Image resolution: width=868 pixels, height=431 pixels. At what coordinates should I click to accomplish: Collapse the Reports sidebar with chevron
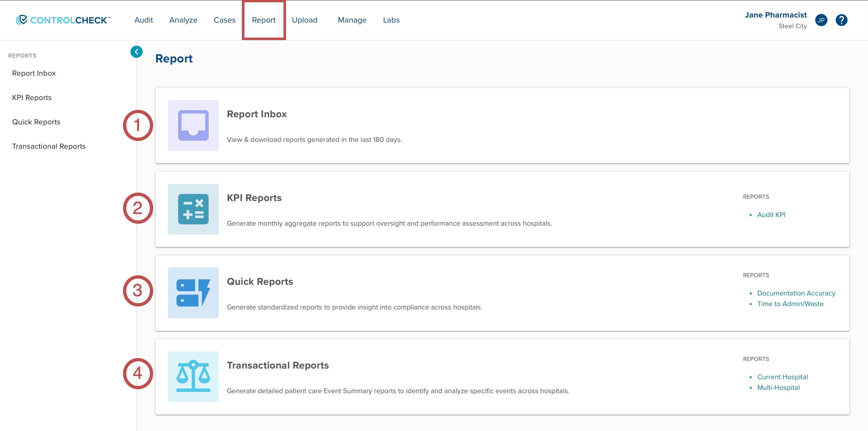click(137, 52)
